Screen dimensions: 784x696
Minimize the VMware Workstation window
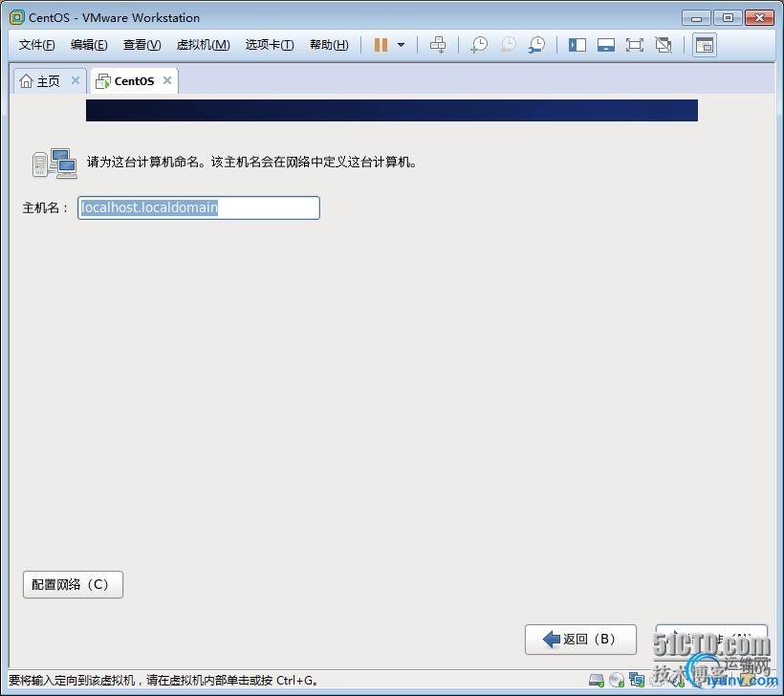(696, 18)
